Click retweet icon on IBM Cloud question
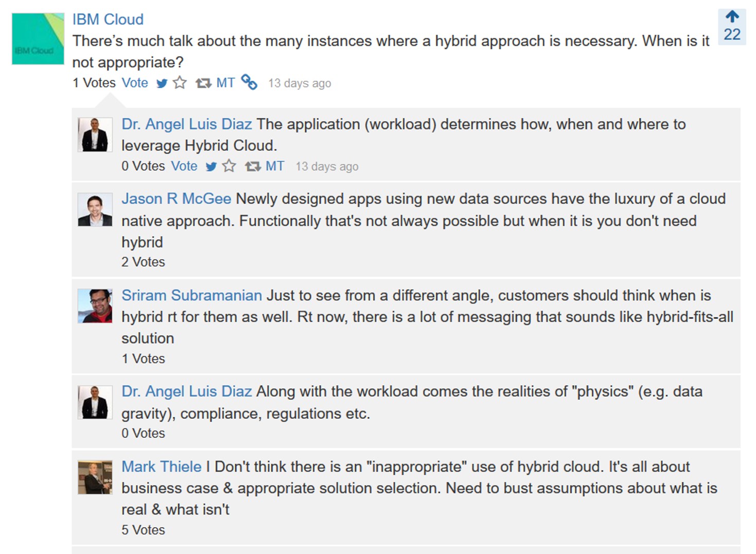Image resolution: width=756 pixels, height=554 pixels. 203,83
